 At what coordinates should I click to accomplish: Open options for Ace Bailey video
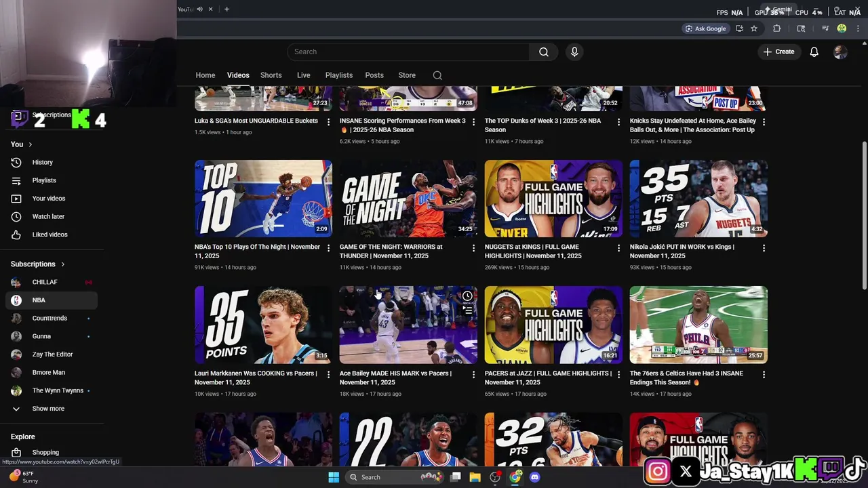tap(473, 374)
